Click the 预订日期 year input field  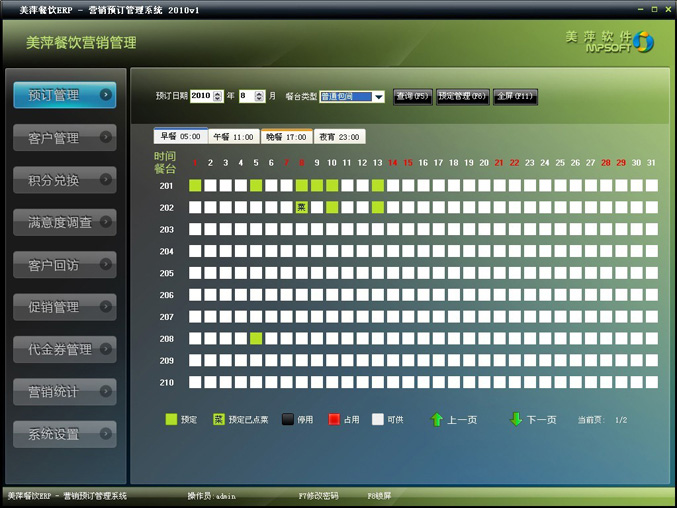pyautogui.click(x=200, y=97)
